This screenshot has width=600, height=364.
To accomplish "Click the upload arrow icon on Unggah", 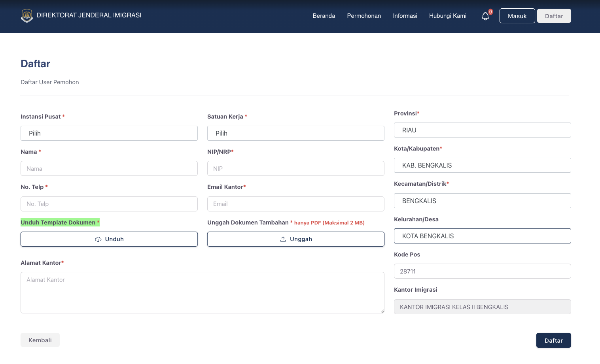I will coord(283,240).
